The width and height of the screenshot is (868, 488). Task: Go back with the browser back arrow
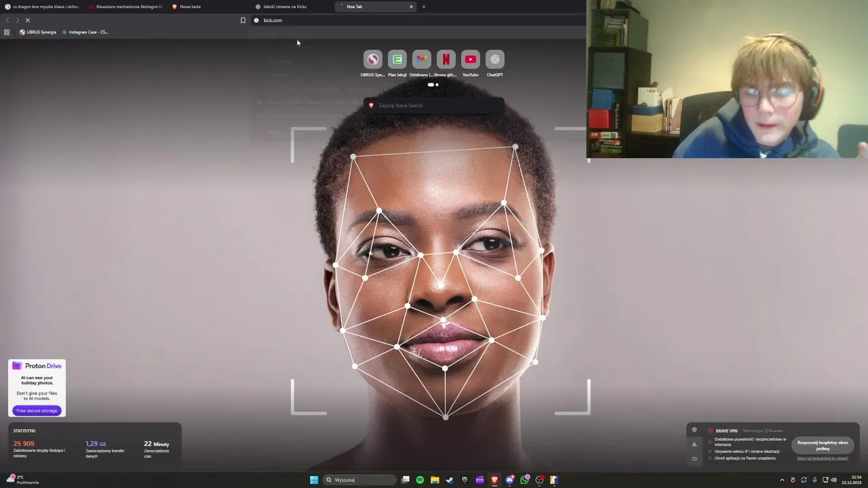click(x=7, y=20)
